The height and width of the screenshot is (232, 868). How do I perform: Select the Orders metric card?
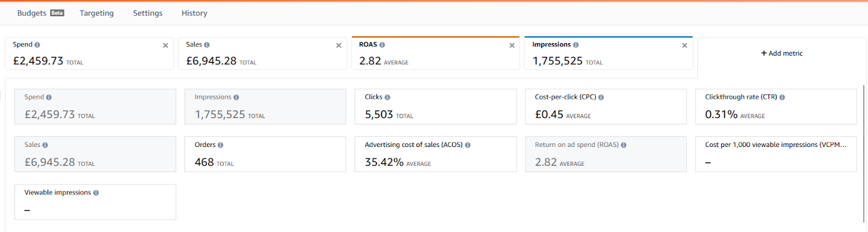coord(265,154)
